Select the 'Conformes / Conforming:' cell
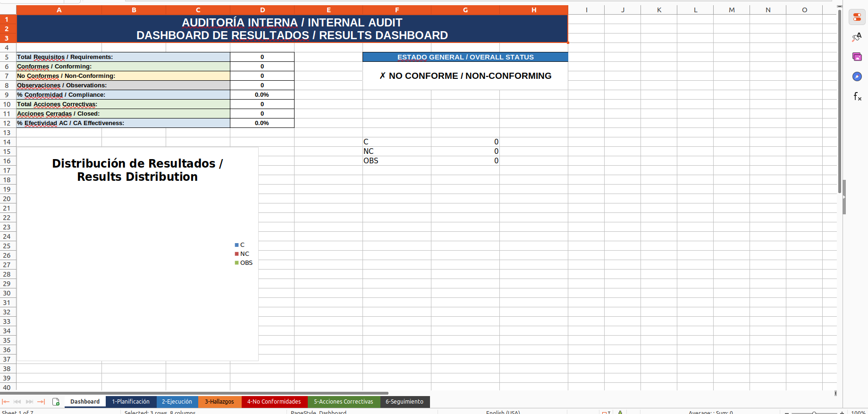 tap(123, 67)
